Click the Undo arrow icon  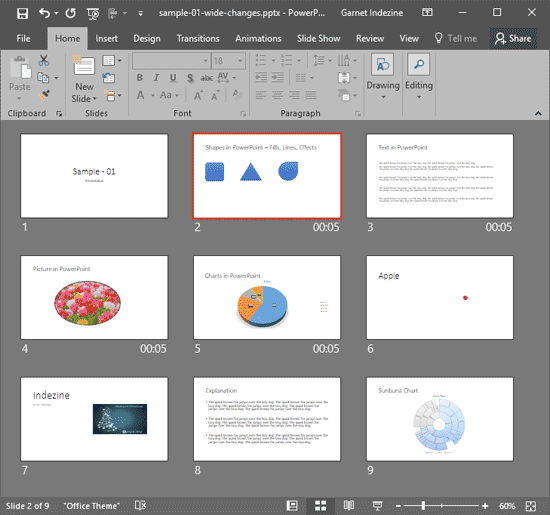44,13
